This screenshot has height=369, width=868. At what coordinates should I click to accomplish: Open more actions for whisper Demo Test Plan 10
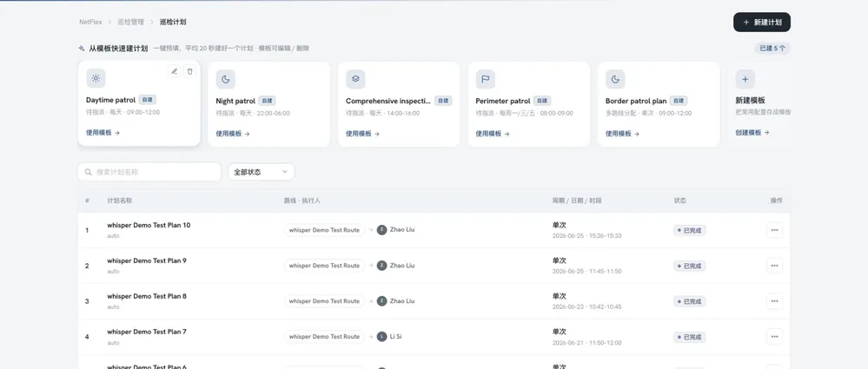click(x=774, y=230)
